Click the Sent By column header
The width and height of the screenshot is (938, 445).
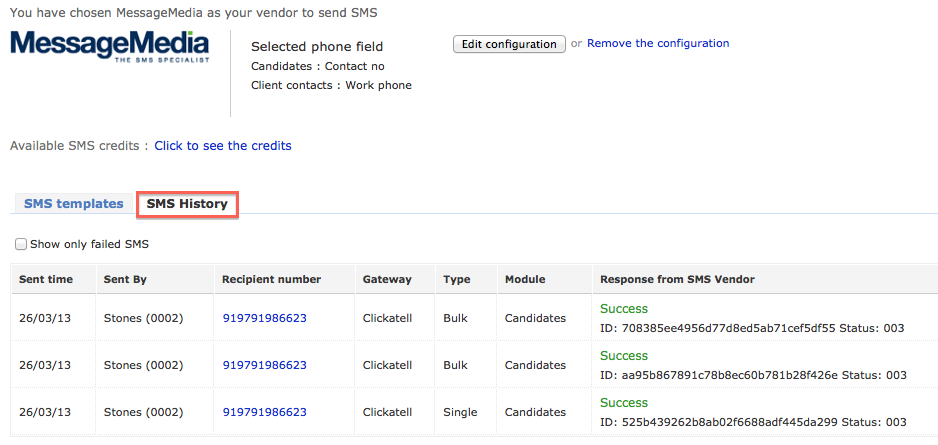pos(125,279)
